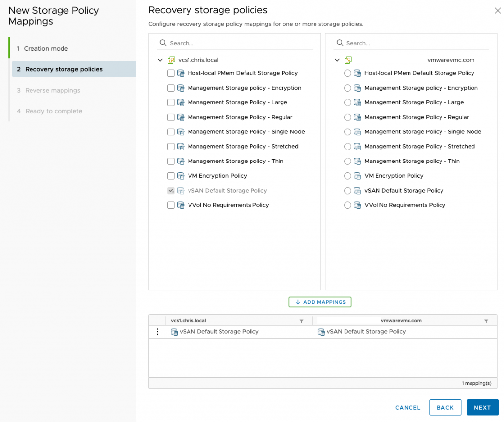
Task: Click the vcs1.chris.local column header
Action: coord(189,321)
